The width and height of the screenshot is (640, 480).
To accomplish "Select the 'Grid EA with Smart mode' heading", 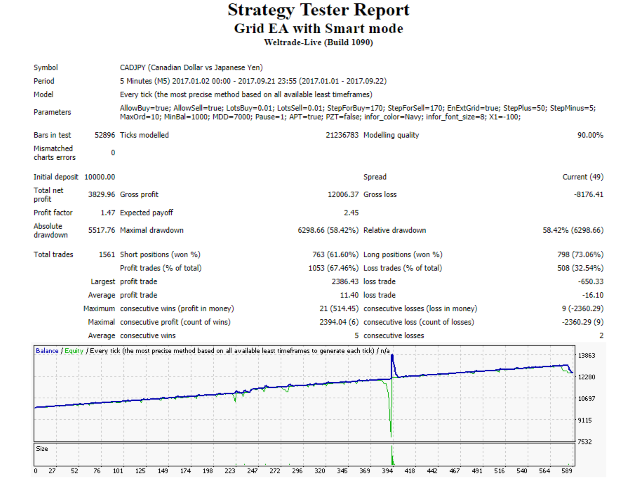I will pyautogui.click(x=318, y=29).
